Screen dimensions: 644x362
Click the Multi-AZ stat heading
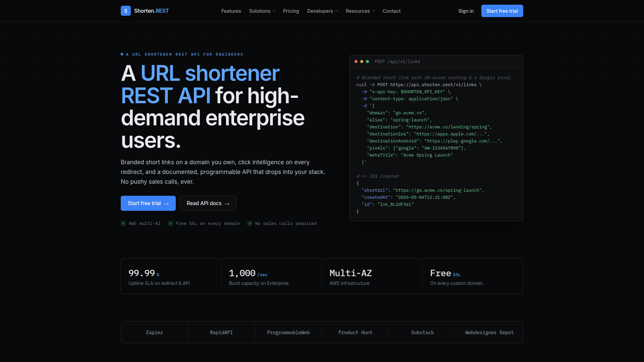(x=351, y=273)
